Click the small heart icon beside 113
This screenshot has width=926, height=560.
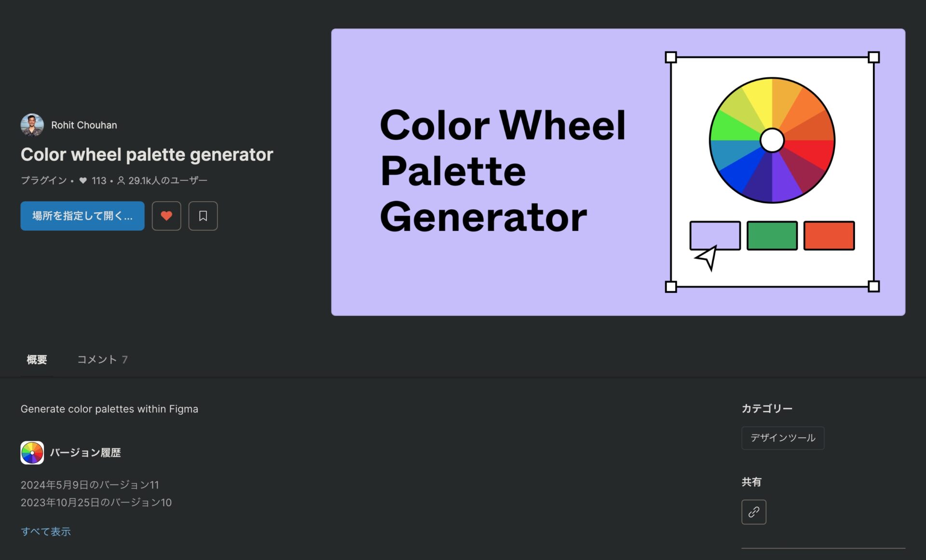click(83, 180)
